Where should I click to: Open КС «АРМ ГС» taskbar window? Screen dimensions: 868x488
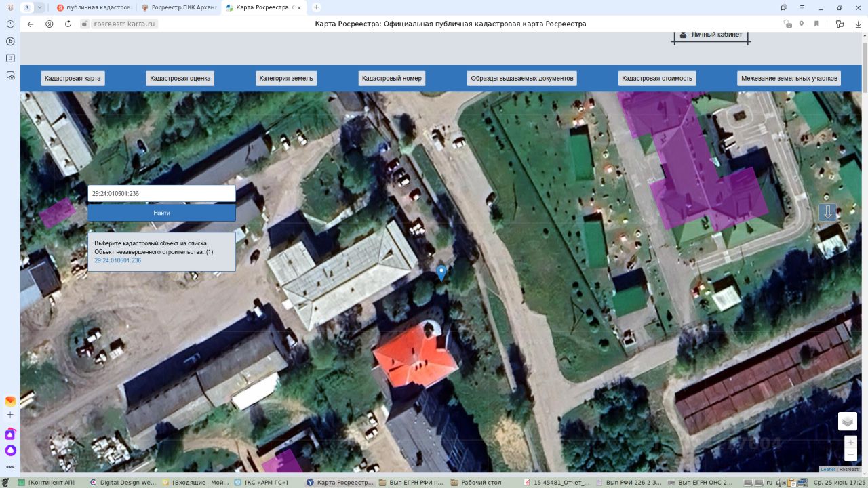(262, 483)
